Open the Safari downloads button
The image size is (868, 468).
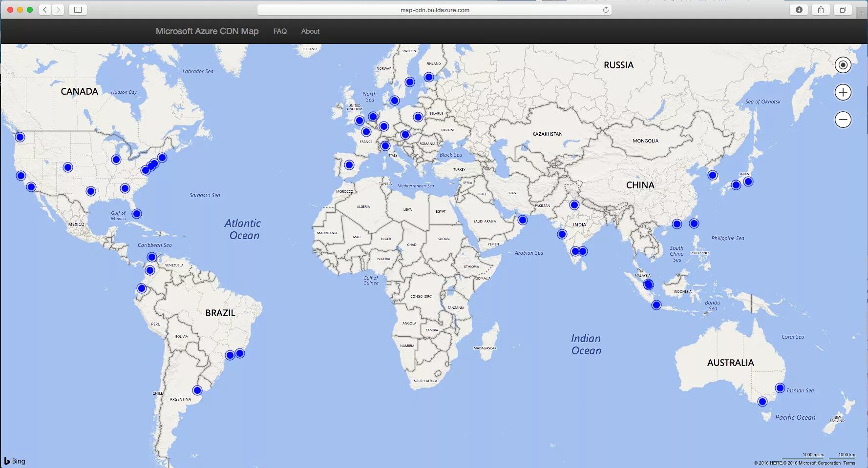(799, 10)
